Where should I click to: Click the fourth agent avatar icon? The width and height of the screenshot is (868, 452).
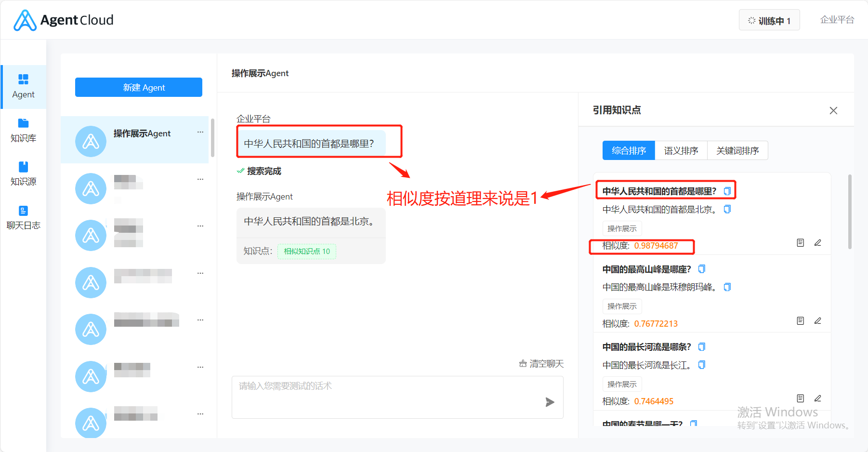coord(91,282)
